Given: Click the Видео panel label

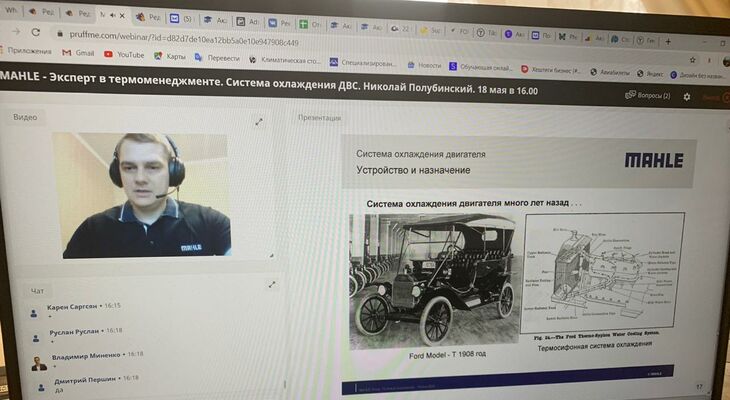Looking at the screenshot, I should coord(25,117).
